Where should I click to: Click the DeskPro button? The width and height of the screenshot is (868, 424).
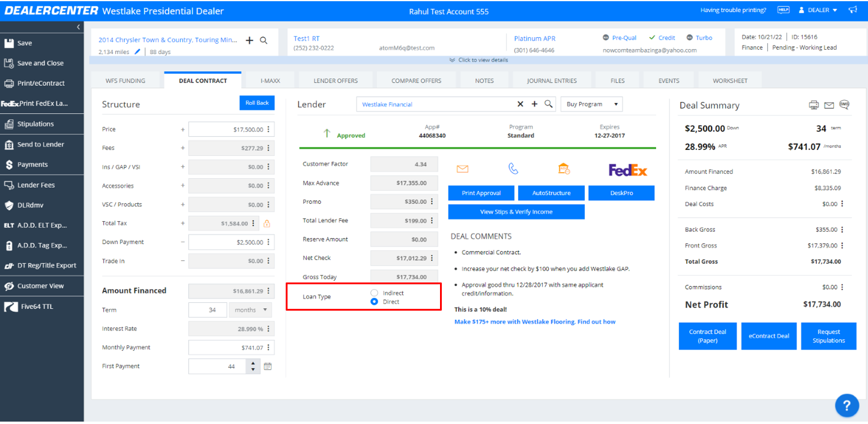pos(621,193)
